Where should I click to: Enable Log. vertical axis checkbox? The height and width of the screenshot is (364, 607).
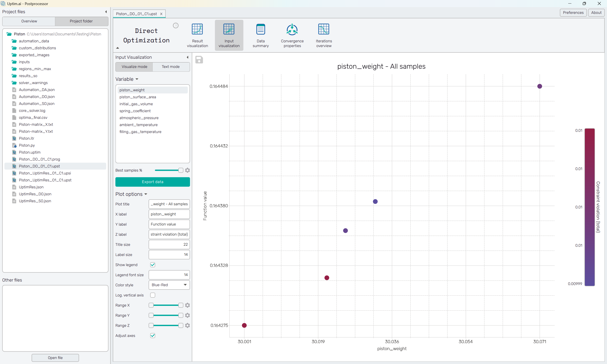click(153, 295)
